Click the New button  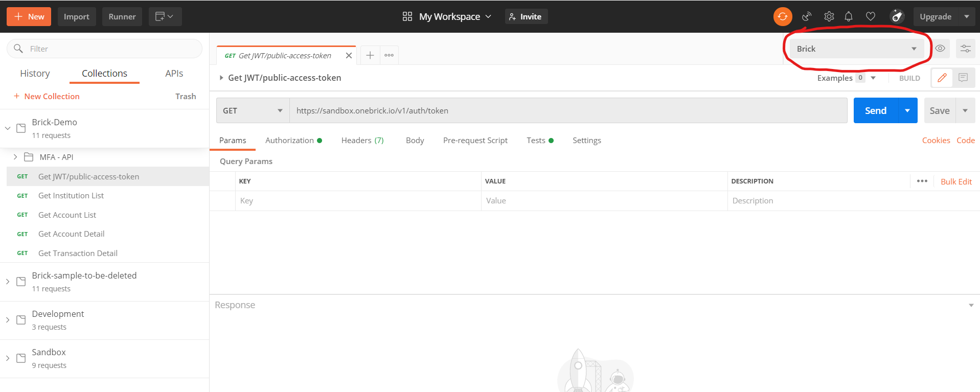[x=29, y=16]
